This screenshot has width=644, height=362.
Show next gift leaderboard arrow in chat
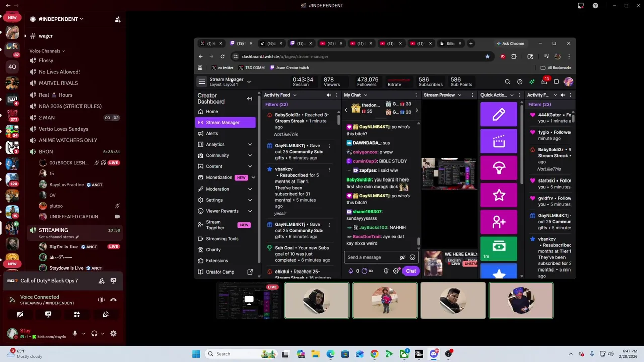tap(416, 110)
